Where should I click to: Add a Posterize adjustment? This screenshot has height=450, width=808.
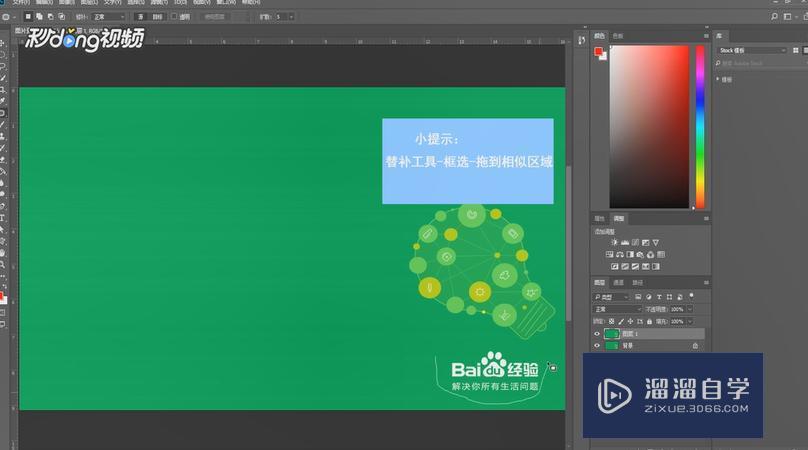coord(625,266)
